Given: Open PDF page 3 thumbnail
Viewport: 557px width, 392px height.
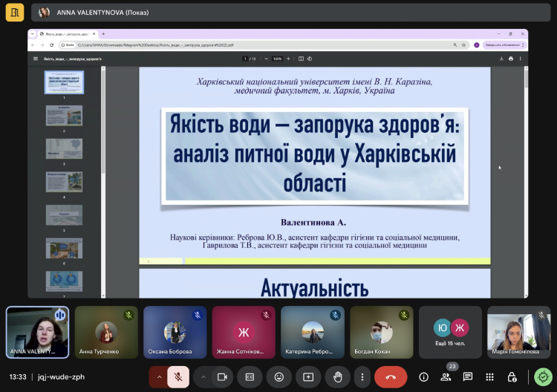Looking at the screenshot, I should (65, 148).
